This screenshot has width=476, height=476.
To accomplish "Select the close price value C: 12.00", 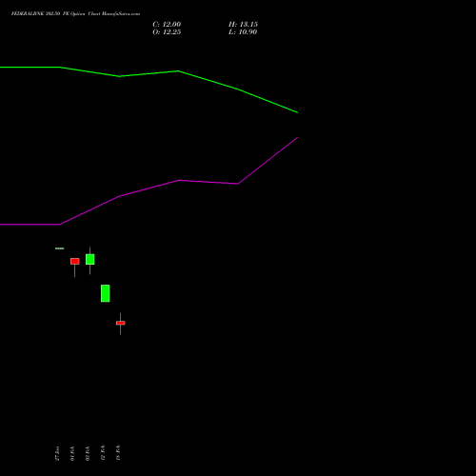I will click(x=167, y=25).
